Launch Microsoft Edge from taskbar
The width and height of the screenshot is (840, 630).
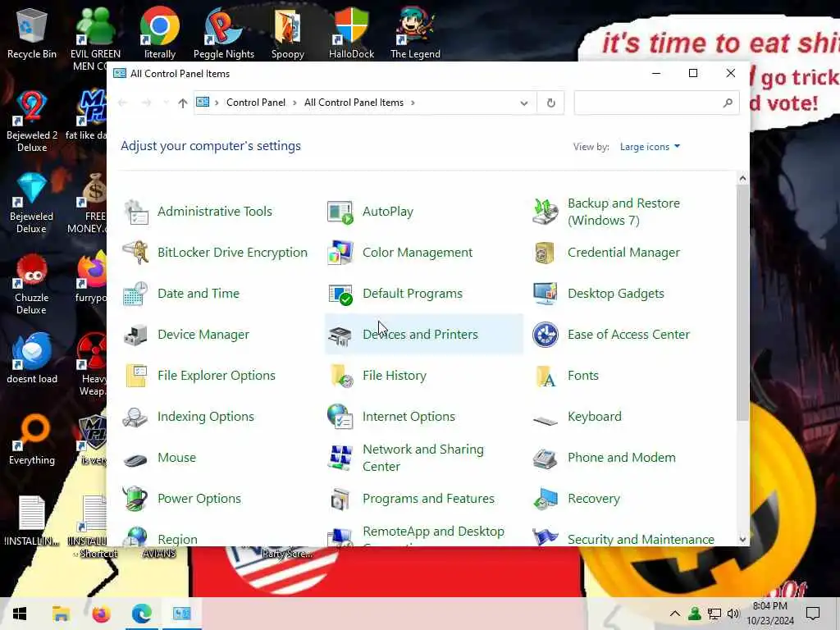[x=142, y=614]
